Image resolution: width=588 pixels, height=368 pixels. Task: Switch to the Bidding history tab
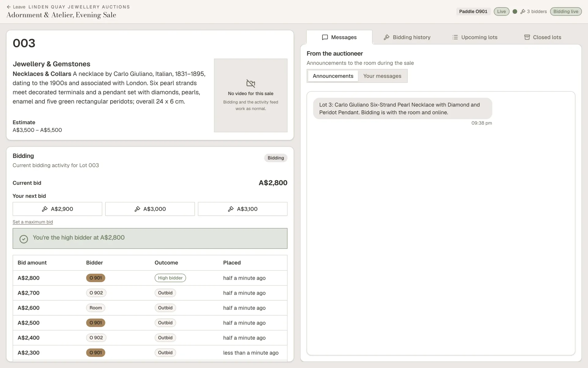tap(407, 37)
